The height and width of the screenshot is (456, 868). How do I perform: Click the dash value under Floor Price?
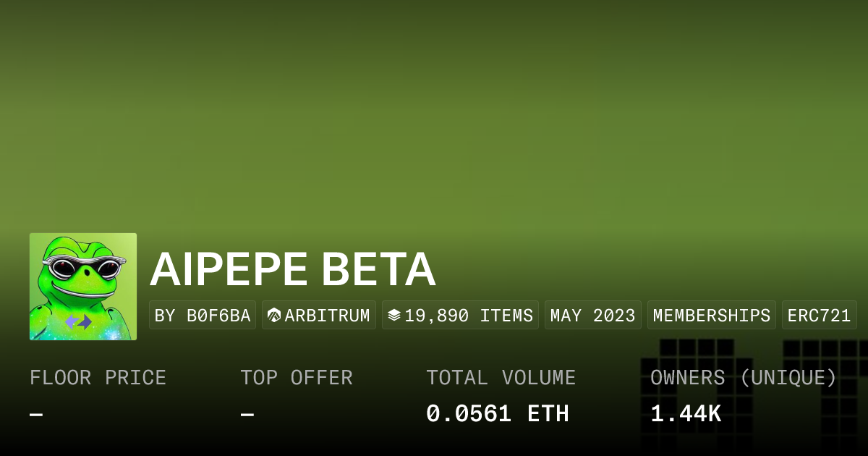pos(36,415)
